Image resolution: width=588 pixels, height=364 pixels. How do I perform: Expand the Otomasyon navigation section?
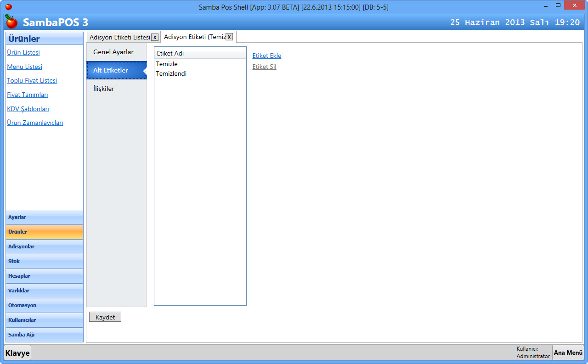click(x=45, y=305)
